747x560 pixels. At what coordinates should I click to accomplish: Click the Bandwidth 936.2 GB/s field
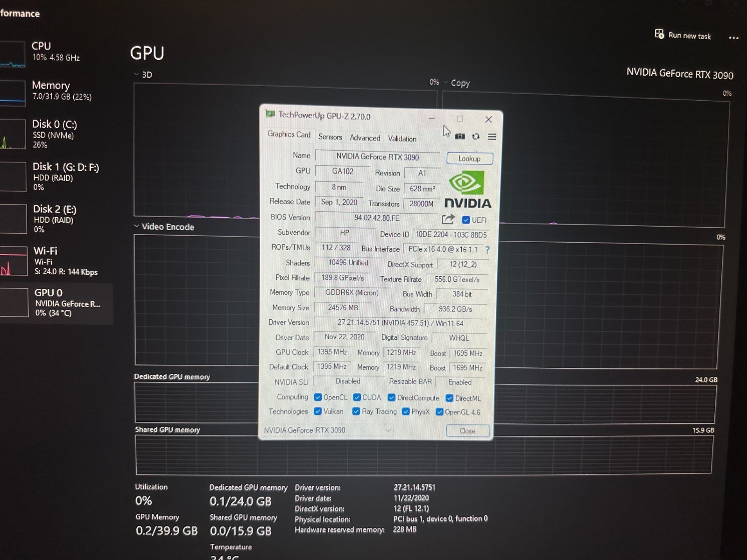(455, 309)
